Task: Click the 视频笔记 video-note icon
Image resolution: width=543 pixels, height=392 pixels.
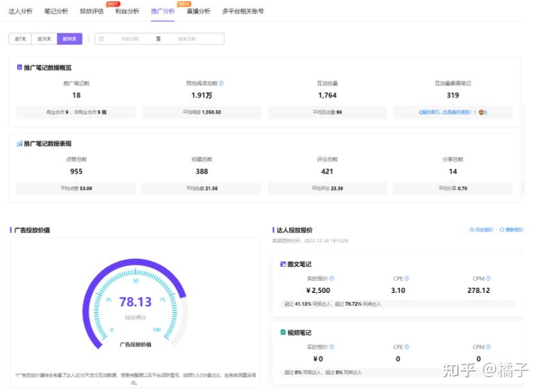Action: (283, 333)
